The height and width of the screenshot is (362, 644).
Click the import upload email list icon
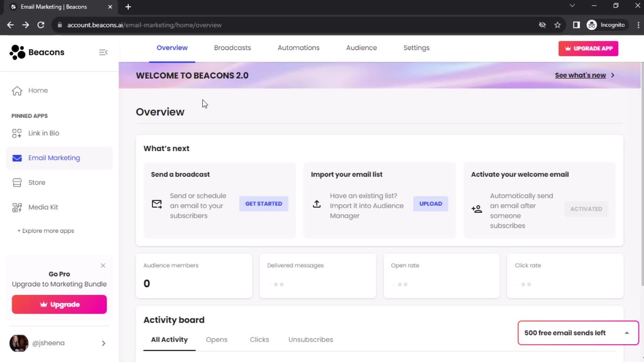click(316, 204)
